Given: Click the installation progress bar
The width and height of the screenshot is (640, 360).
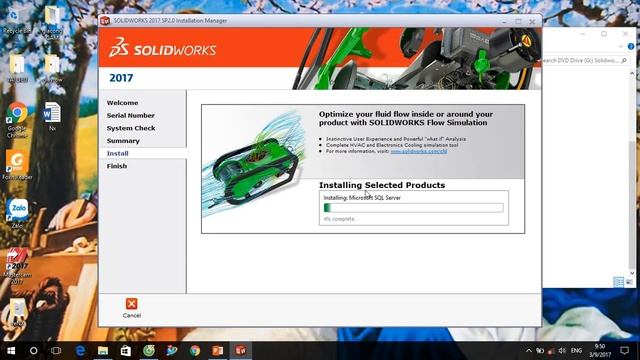Looking at the screenshot, I should [x=413, y=208].
